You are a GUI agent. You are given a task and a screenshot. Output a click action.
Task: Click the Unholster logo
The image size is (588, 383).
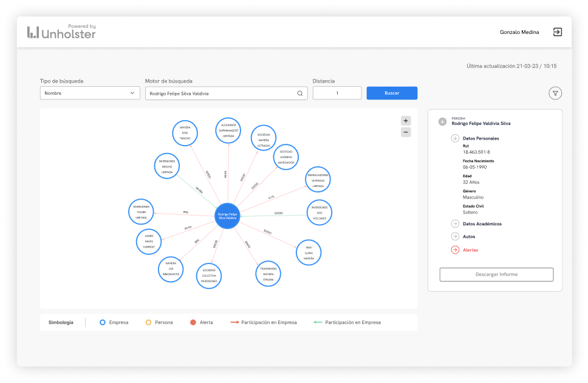point(61,32)
